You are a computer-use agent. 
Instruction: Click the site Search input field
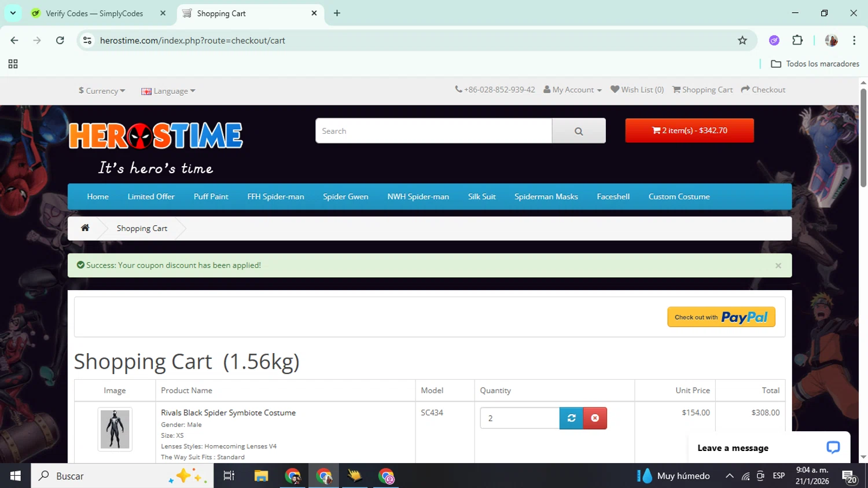click(x=433, y=131)
